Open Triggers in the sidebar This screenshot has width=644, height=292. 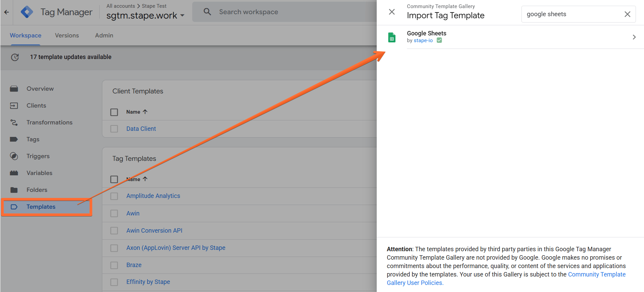[38, 156]
